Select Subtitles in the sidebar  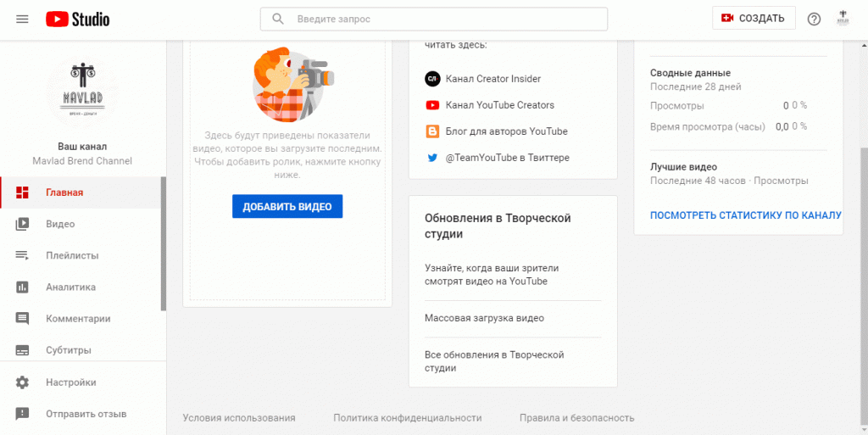click(68, 350)
